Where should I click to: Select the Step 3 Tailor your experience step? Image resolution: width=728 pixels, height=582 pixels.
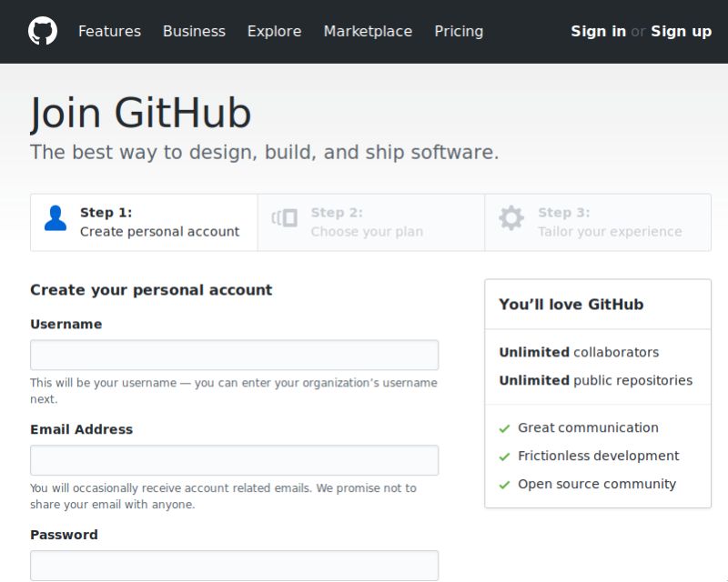[x=598, y=222]
